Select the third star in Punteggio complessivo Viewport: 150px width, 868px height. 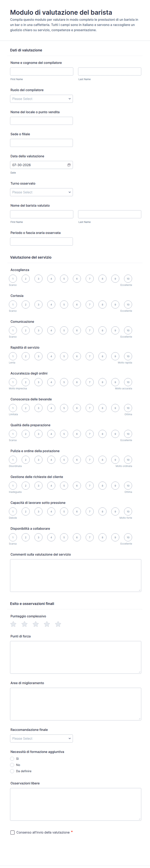tap(36, 624)
